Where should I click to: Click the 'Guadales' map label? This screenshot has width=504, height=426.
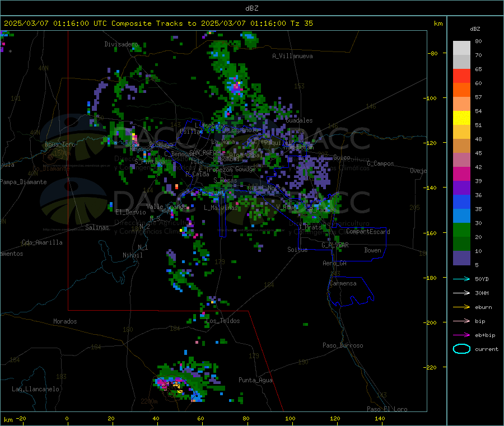click(299, 120)
